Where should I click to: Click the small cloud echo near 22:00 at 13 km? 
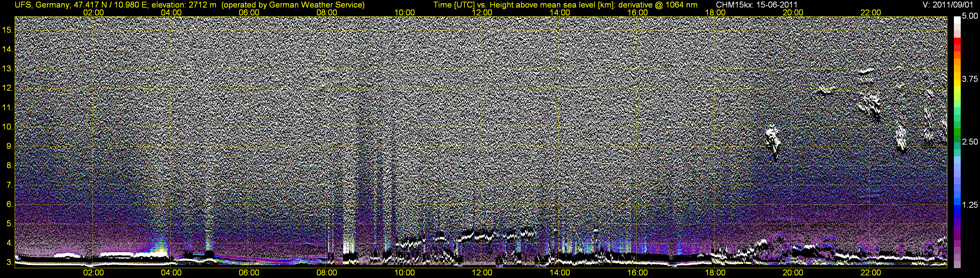coord(867,70)
